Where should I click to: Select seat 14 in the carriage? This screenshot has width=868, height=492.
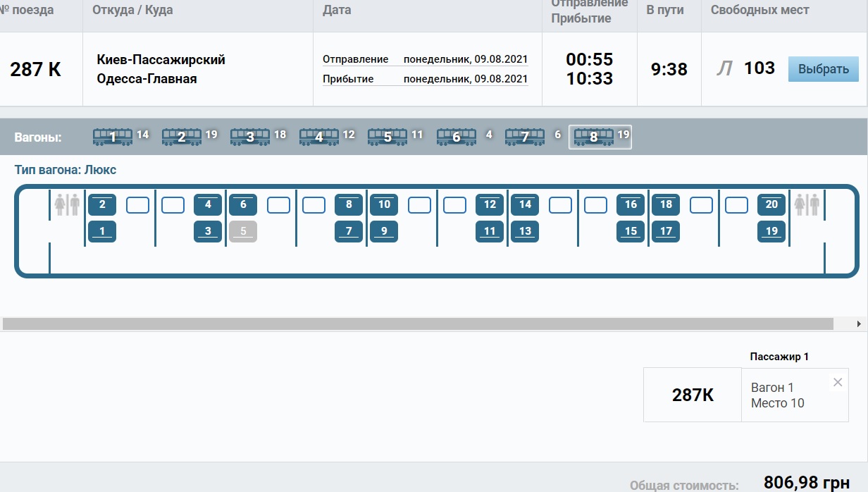(525, 205)
